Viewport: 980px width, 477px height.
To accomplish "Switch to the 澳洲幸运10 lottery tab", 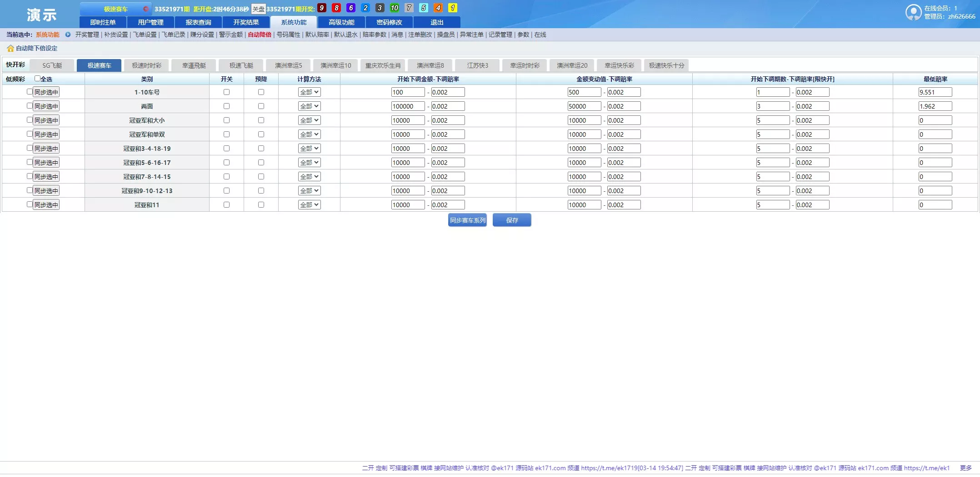I will [335, 65].
